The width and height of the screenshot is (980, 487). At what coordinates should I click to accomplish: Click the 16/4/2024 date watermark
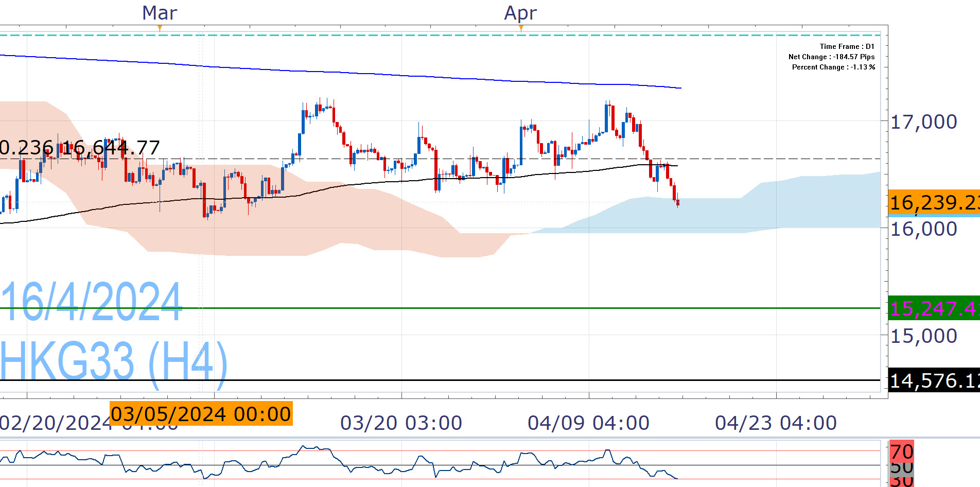[92, 303]
